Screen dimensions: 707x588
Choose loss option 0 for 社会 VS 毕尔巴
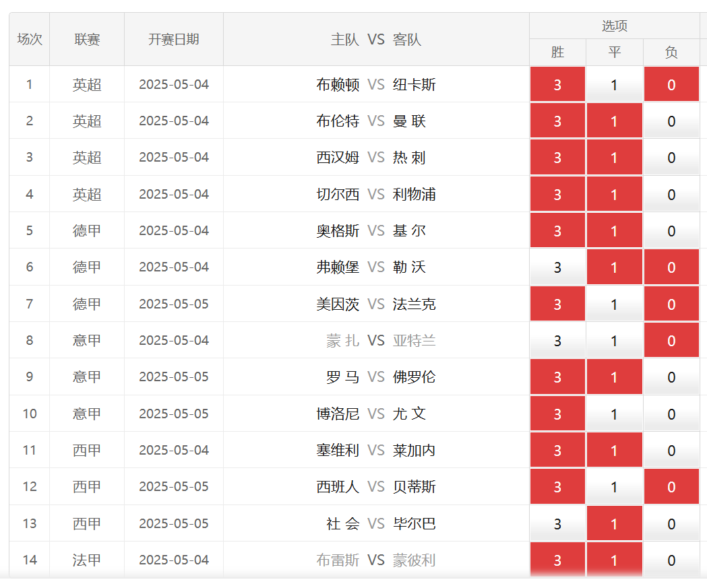tap(671, 523)
